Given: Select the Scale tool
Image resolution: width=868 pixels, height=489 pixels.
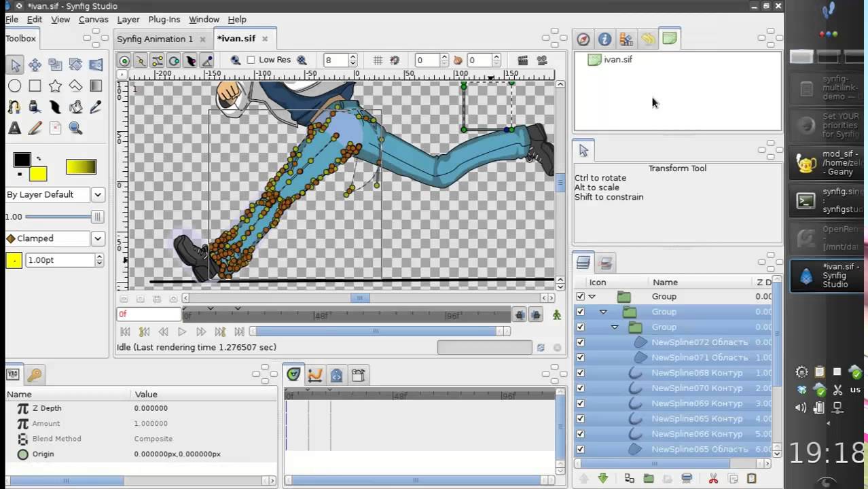Looking at the screenshot, I should pyautogui.click(x=55, y=65).
